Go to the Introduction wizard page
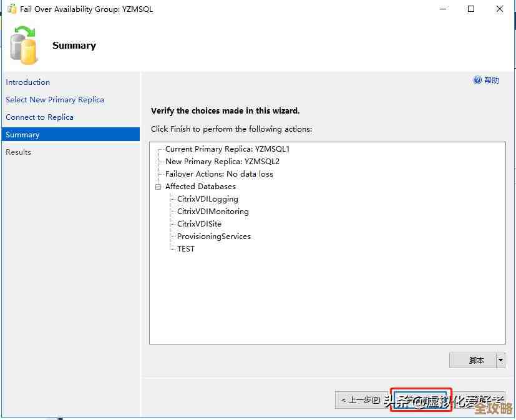Viewport: 516px width, 420px height. tap(28, 82)
